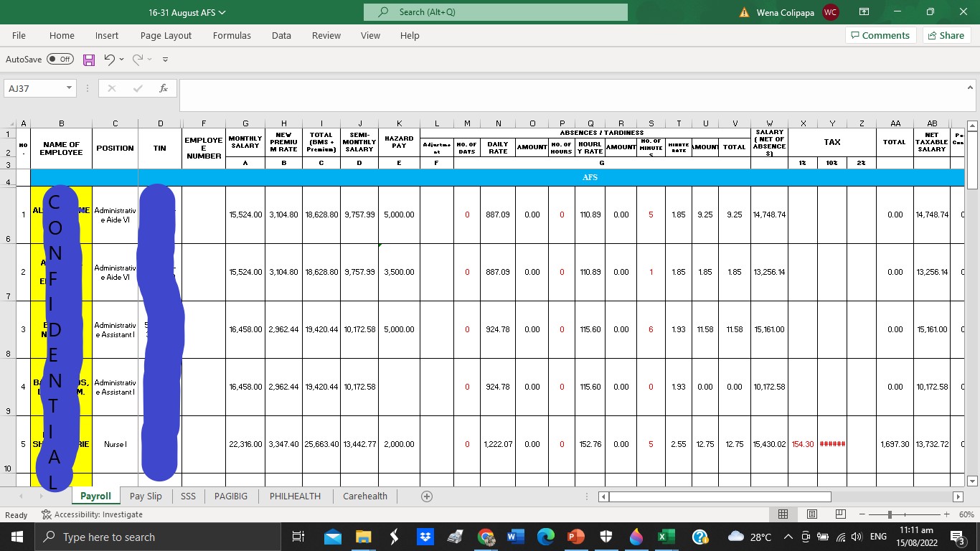The width and height of the screenshot is (980, 551).
Task: Click the zoom slider handle
Action: [x=890, y=514]
